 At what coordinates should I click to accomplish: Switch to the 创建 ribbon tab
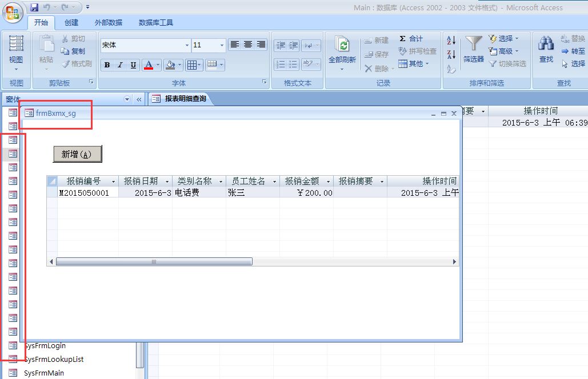point(71,23)
